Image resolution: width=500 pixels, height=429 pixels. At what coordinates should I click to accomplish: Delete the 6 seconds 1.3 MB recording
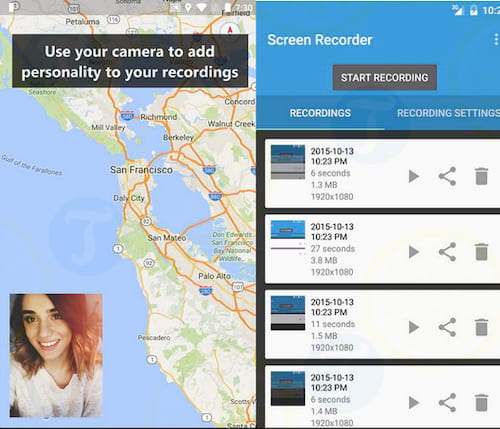coord(481,176)
